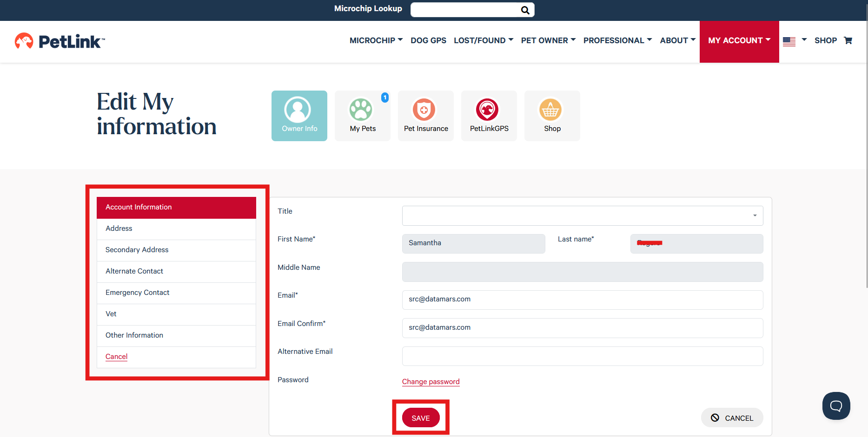Click the Alternative Email field
Viewport: 868px width, 437px height.
pyautogui.click(x=583, y=356)
